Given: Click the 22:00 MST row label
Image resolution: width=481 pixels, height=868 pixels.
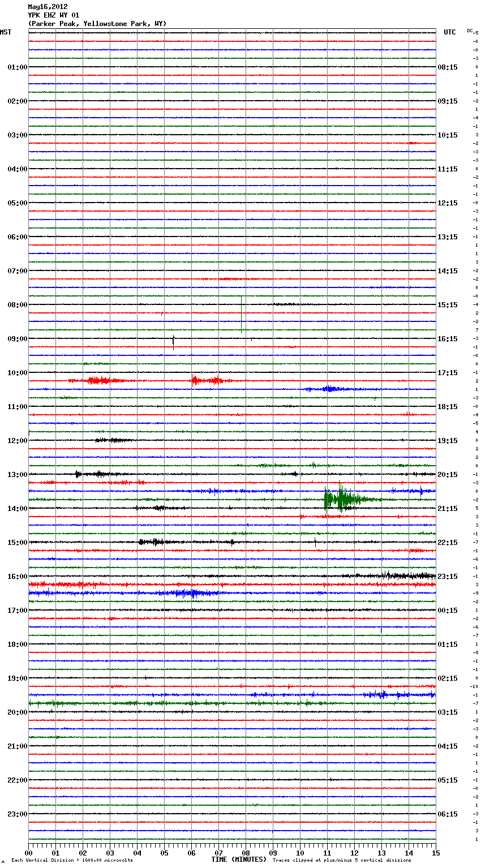Looking at the screenshot, I should pyautogui.click(x=17, y=780).
